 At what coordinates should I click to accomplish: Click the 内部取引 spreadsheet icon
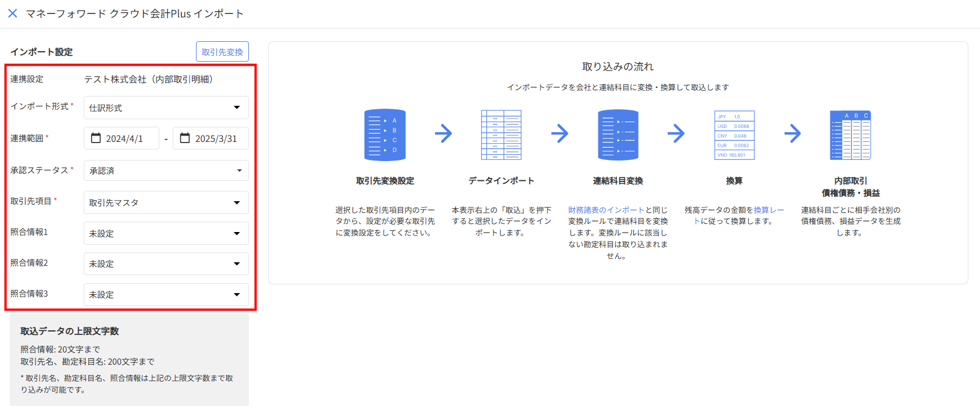pos(850,135)
